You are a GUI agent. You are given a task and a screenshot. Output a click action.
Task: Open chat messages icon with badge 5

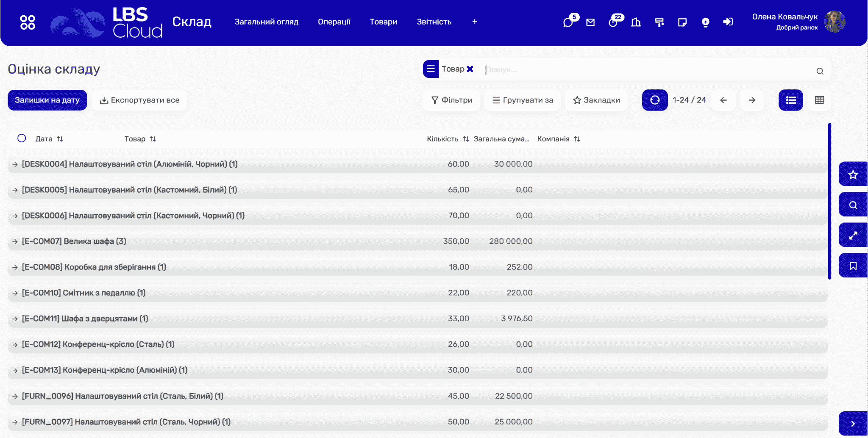568,22
